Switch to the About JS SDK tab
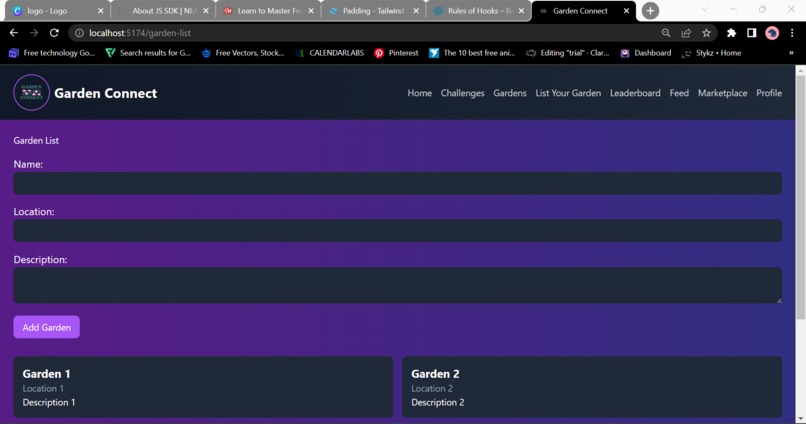The image size is (806, 424). coord(163,11)
